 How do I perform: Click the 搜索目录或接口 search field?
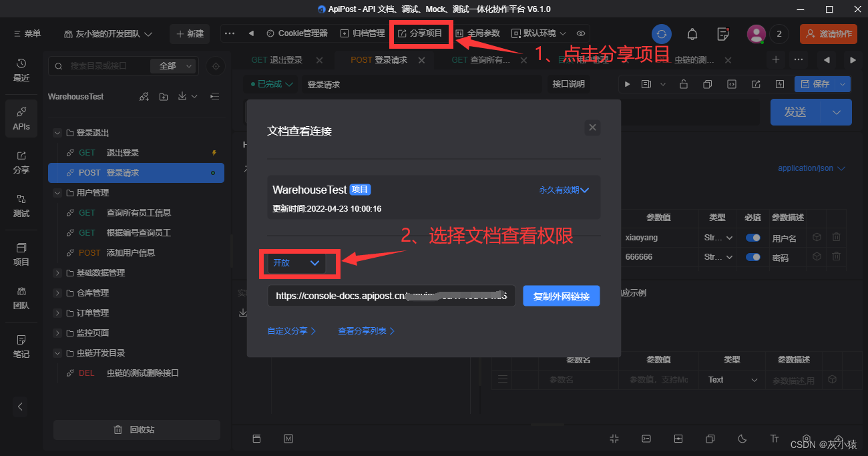[x=100, y=65]
